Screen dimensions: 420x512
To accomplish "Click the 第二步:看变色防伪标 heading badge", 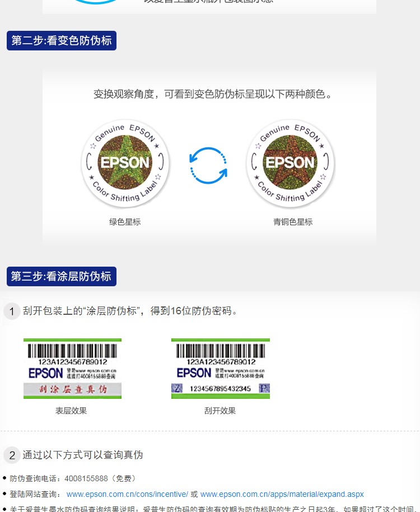I will [62, 40].
